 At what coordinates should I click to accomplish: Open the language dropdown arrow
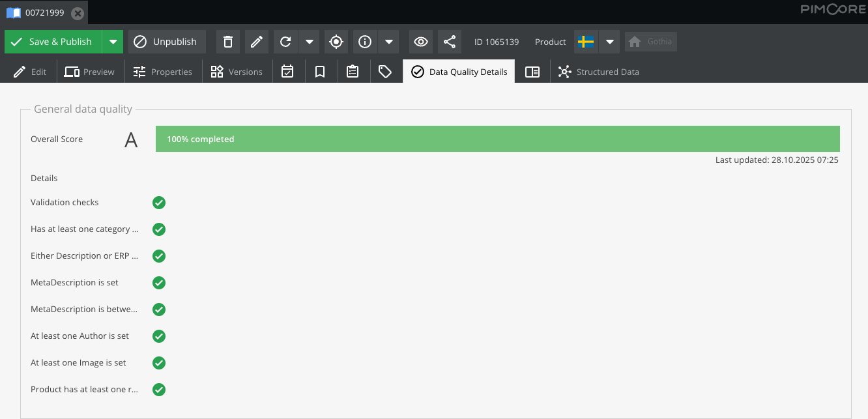(609, 42)
